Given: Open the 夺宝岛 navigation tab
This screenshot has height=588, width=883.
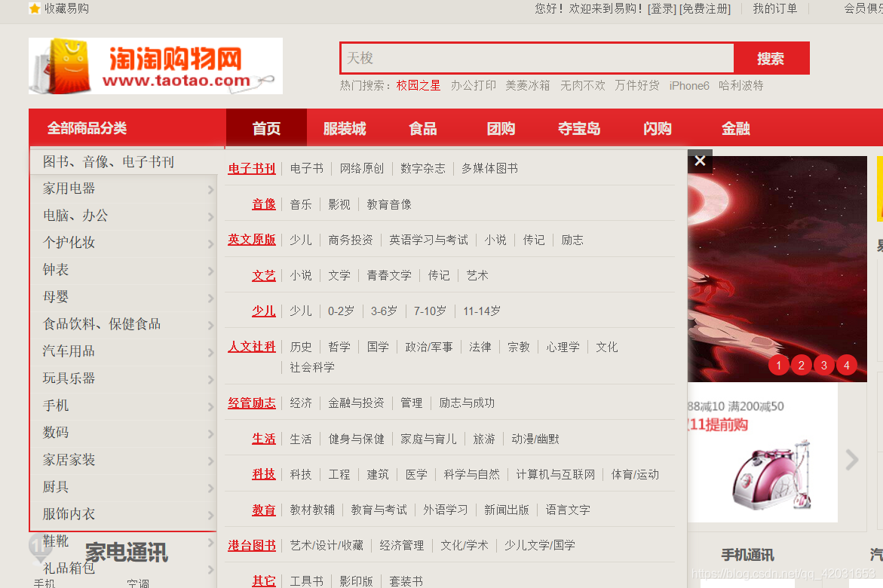Looking at the screenshot, I should click(x=579, y=128).
